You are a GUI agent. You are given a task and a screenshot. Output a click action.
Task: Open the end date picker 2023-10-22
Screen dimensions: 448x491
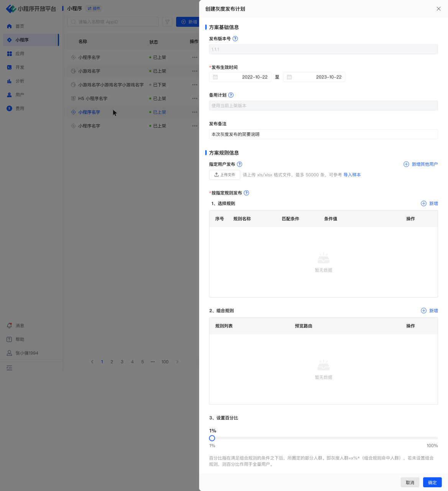click(314, 77)
